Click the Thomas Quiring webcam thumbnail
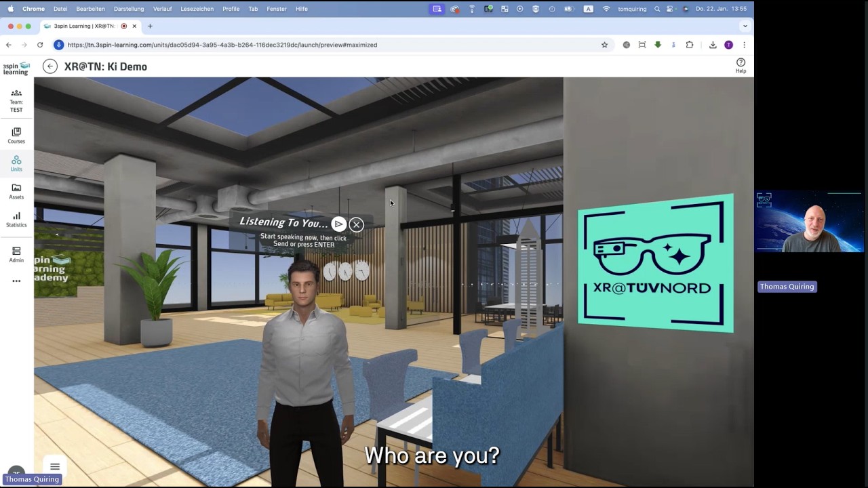The width and height of the screenshot is (868, 488). click(809, 222)
